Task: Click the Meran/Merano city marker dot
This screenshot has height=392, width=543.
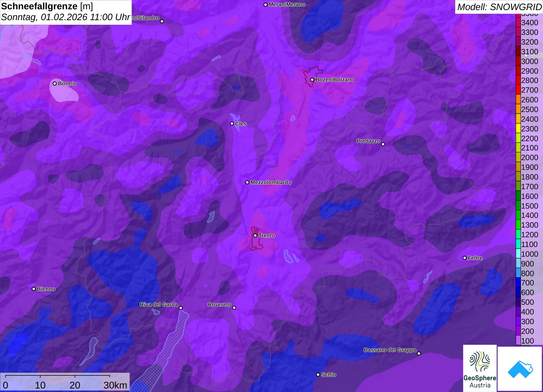Action: click(265, 5)
